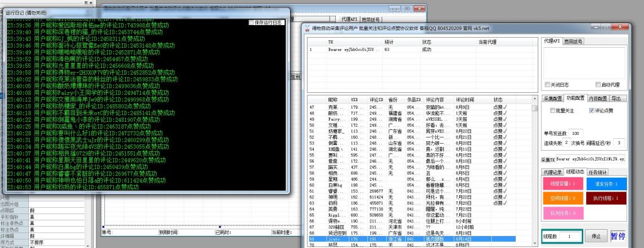The height and width of the screenshot is (248, 644).
Task: Sort by the 评论ID column header
Action: [377, 100]
